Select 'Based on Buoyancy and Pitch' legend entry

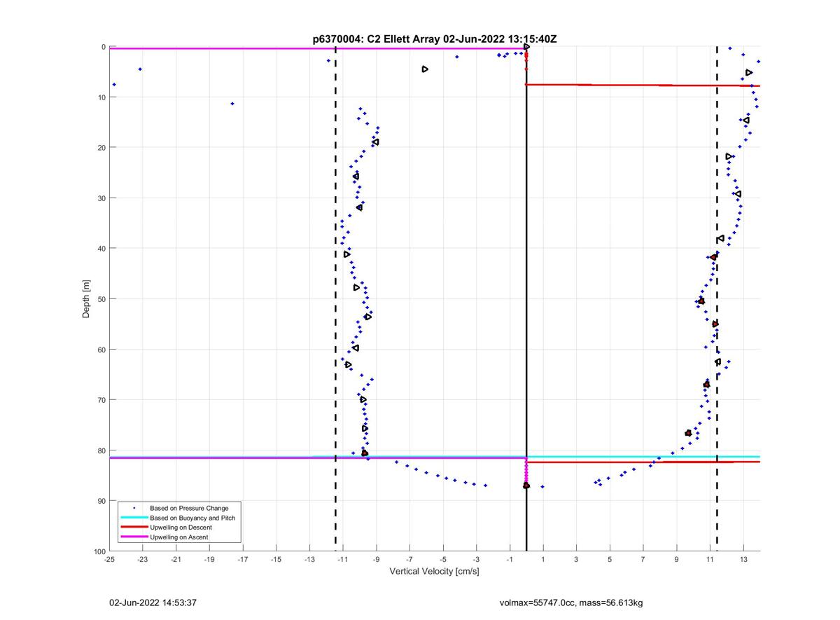(192, 518)
